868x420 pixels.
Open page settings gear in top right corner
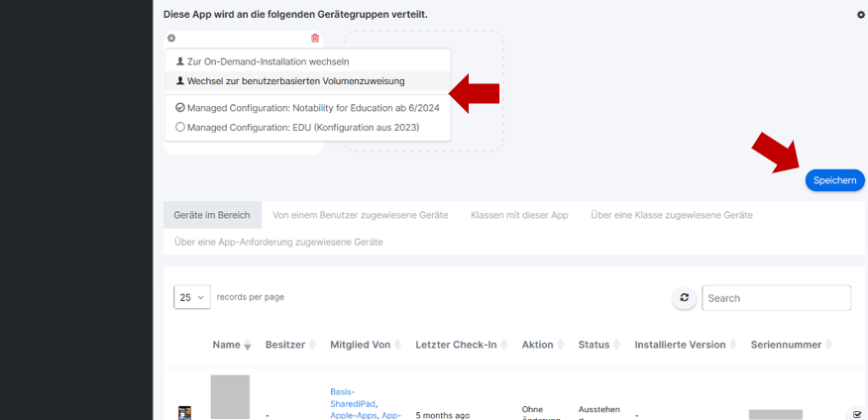[x=860, y=15]
